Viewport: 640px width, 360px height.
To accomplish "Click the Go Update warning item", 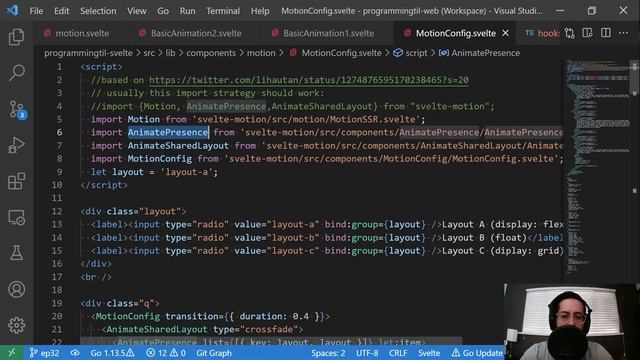I will 477,353.
